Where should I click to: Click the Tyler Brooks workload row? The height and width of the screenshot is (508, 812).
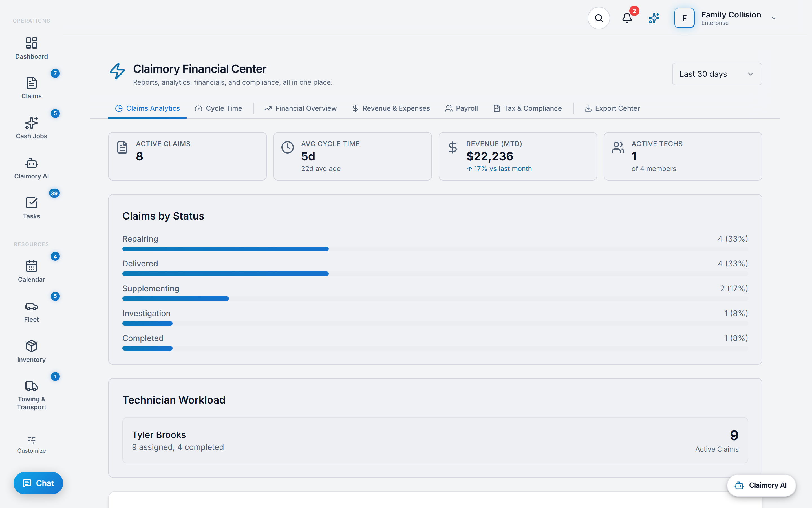point(435,440)
